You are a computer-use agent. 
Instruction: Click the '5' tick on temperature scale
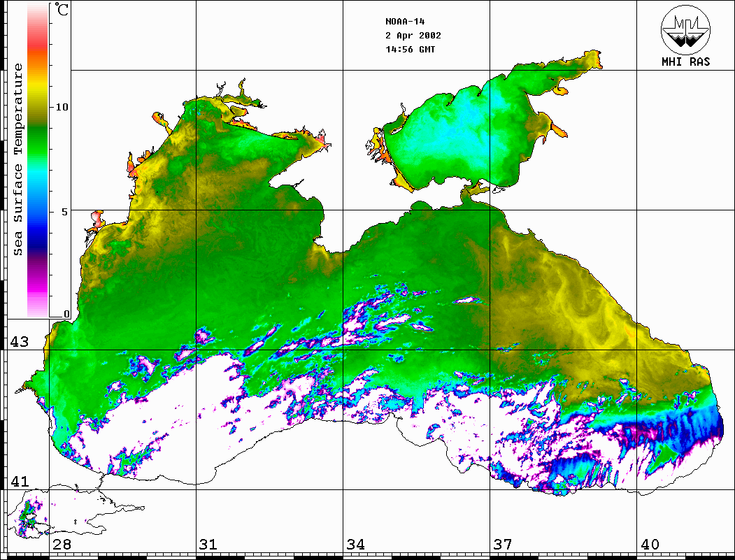coord(64,212)
